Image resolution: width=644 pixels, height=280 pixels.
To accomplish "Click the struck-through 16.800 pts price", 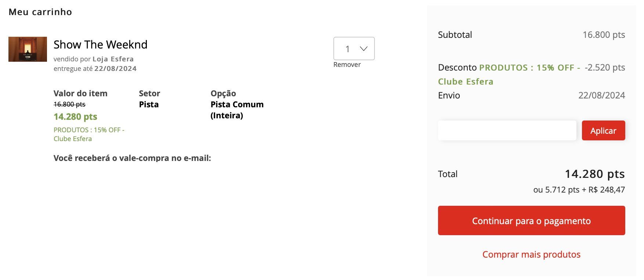I will 69,104.
